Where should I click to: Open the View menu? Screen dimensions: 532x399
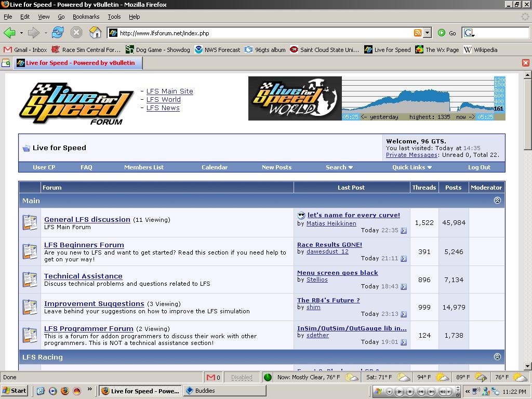(44, 17)
